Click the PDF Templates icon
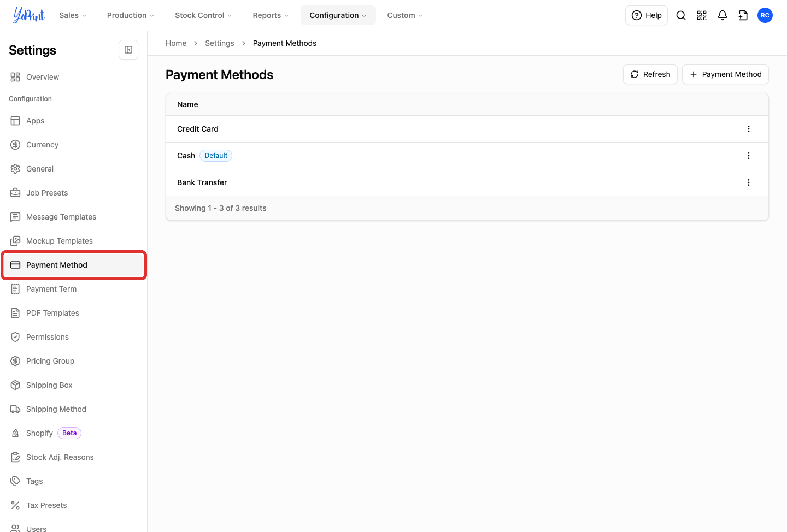The image size is (787, 532). 15,313
